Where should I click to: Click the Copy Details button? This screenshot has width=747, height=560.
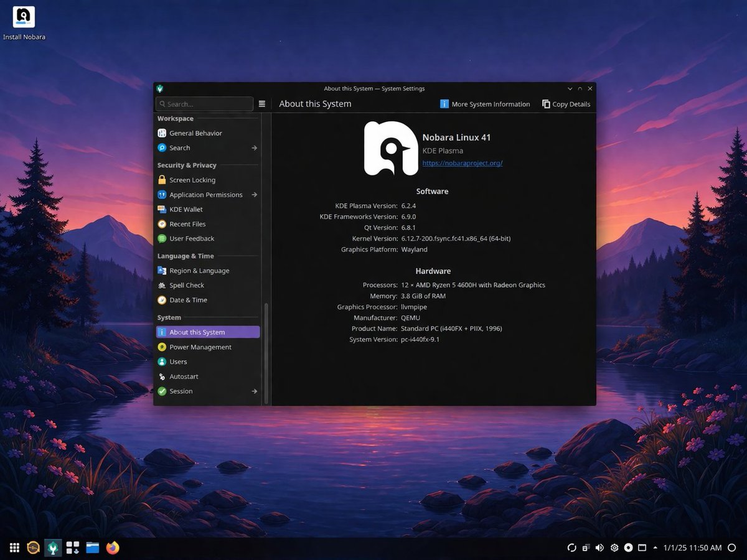566,104
